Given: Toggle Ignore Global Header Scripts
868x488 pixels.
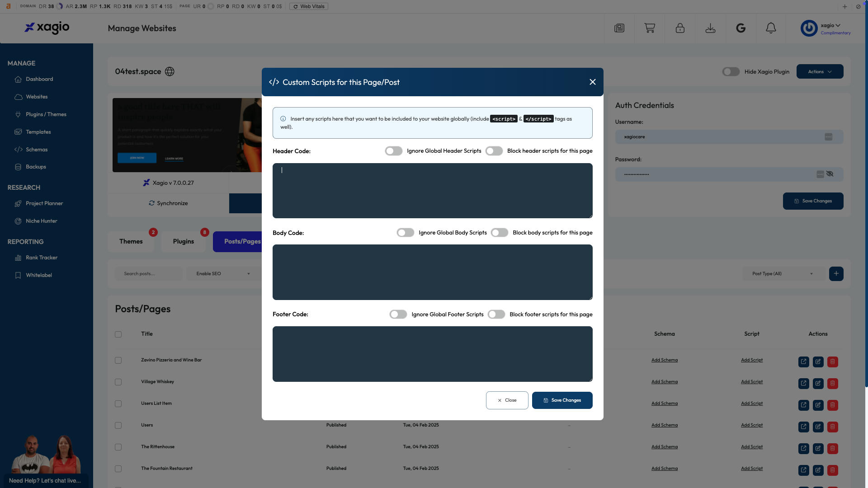Looking at the screenshot, I should (393, 151).
